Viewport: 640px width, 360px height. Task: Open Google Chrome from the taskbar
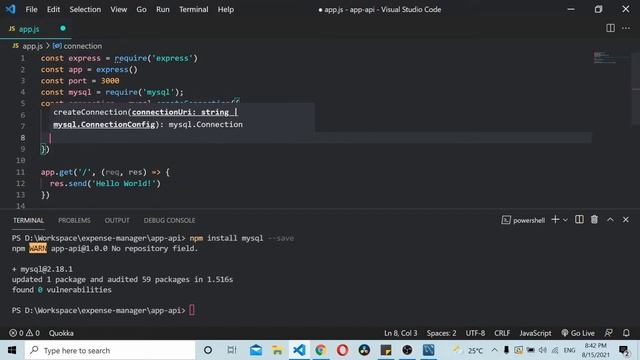[x=321, y=350]
